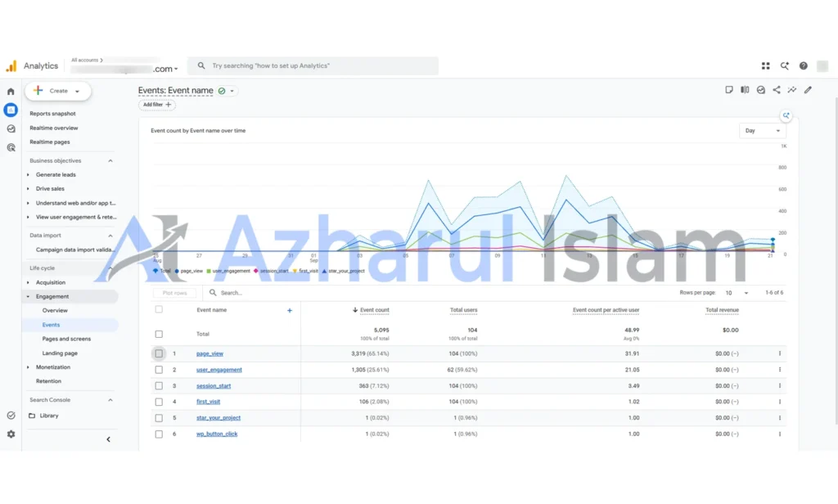Open the Rows per page dropdown

pos(737,293)
